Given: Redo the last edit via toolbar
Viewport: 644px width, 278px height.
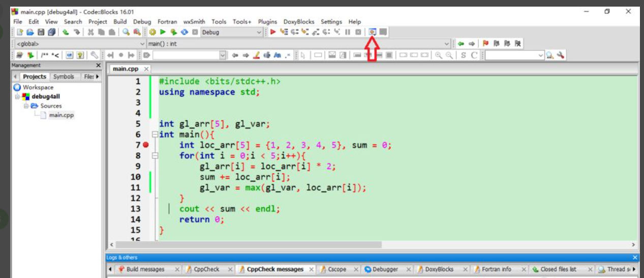Looking at the screenshot, I should (76, 32).
